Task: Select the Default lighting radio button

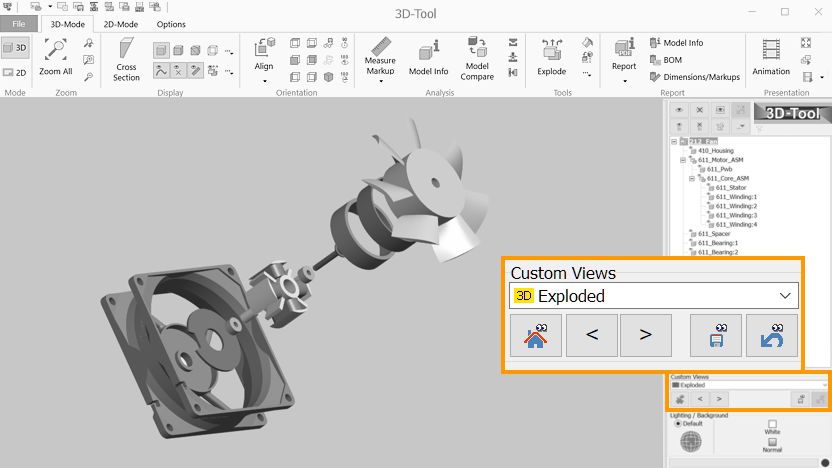Action: (678, 423)
